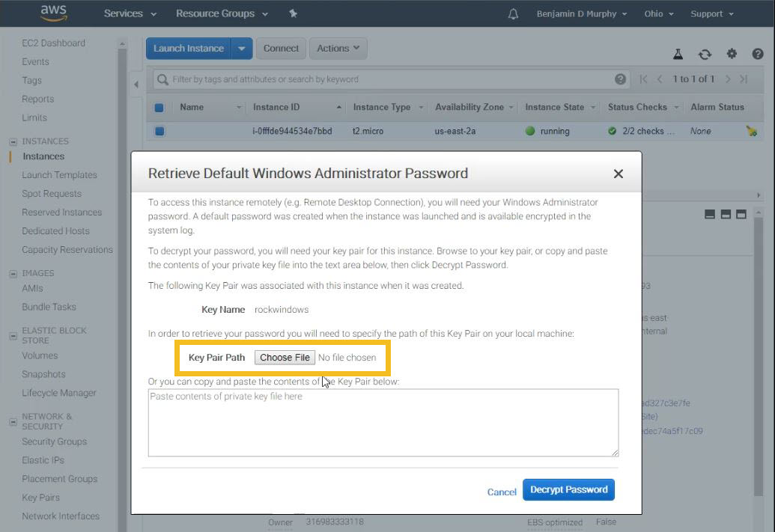Image resolution: width=775 pixels, height=532 pixels.
Task: Open Volumes in sidebar
Action: click(40, 355)
